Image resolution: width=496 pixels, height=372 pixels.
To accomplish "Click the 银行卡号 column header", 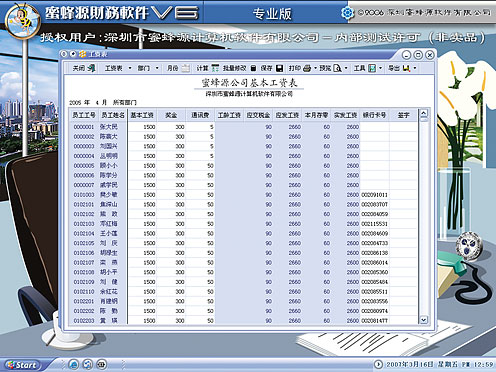I will tap(374, 115).
